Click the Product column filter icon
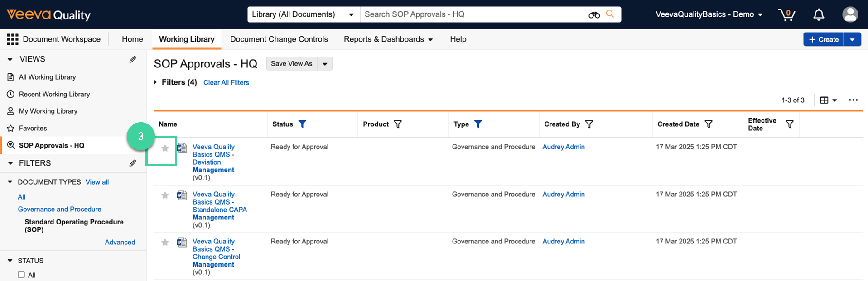Viewport: 868px width, 281px height. [x=398, y=124]
